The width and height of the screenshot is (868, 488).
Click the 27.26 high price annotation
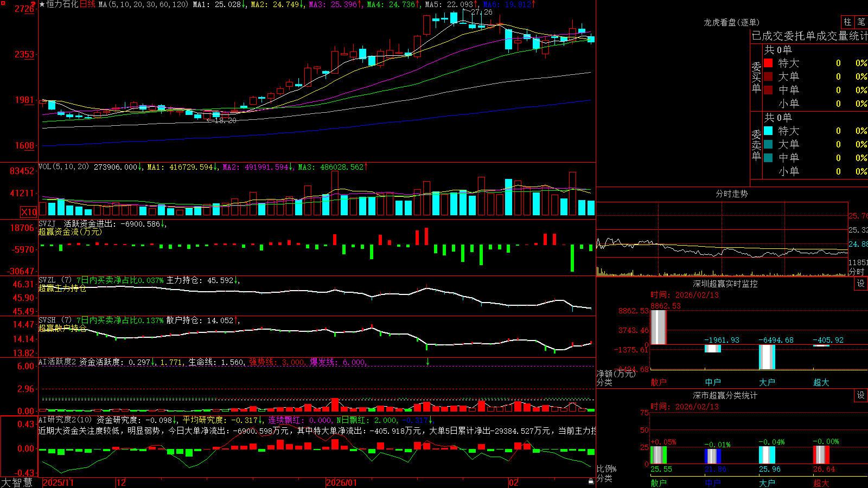point(482,12)
